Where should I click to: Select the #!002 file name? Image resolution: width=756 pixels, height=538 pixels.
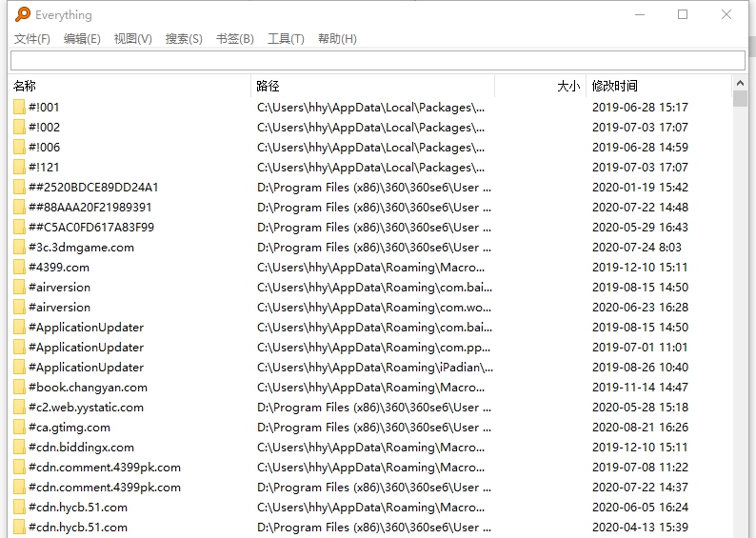45,128
